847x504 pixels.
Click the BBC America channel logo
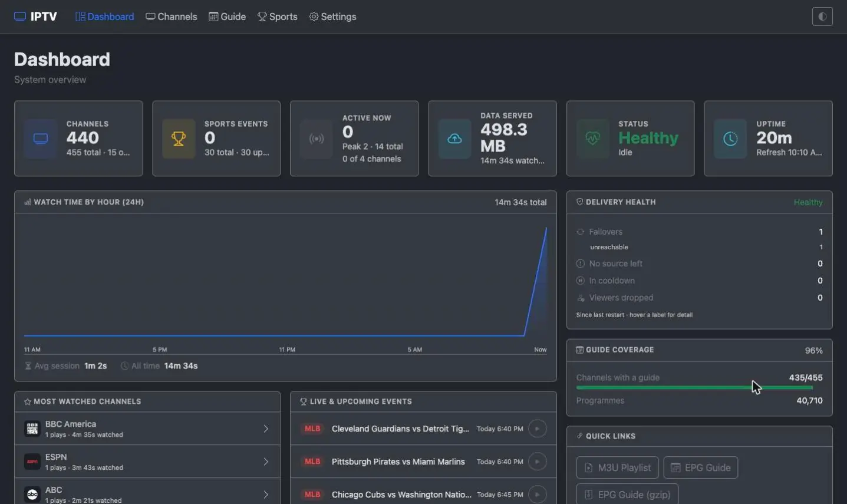32,429
